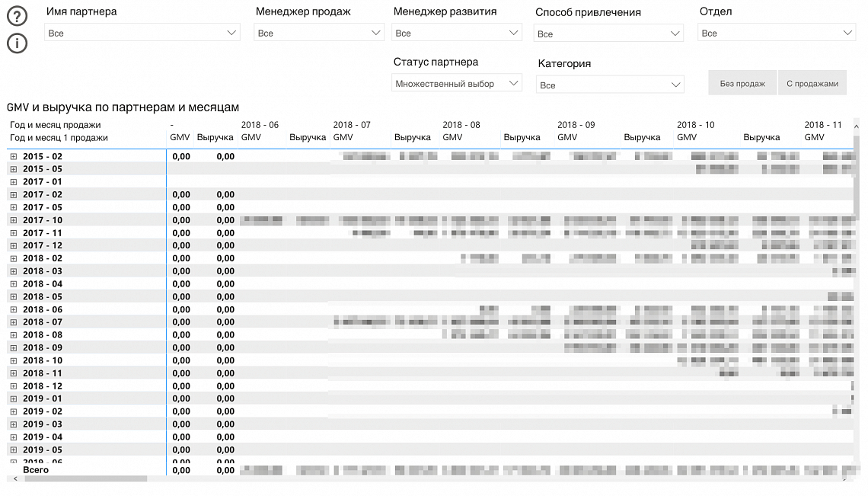The width and height of the screenshot is (868, 496).
Task: Expand the 2018 - 07 row
Action: [13, 322]
